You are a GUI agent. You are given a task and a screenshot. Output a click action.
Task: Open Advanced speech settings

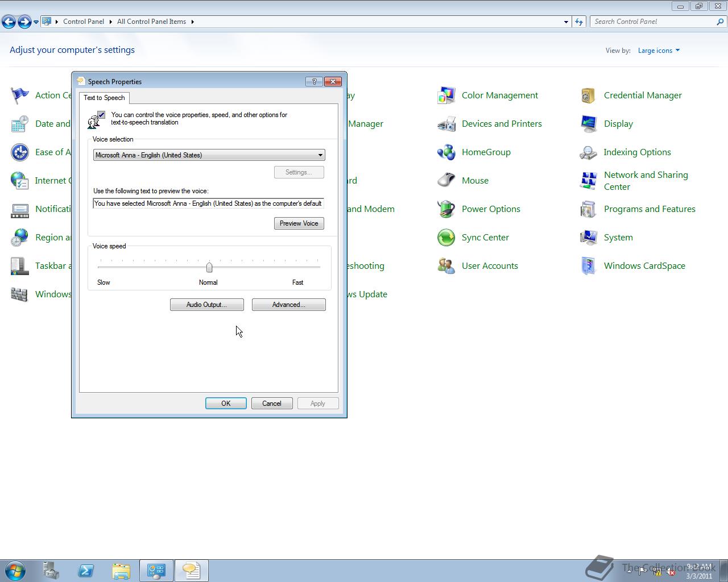(289, 305)
